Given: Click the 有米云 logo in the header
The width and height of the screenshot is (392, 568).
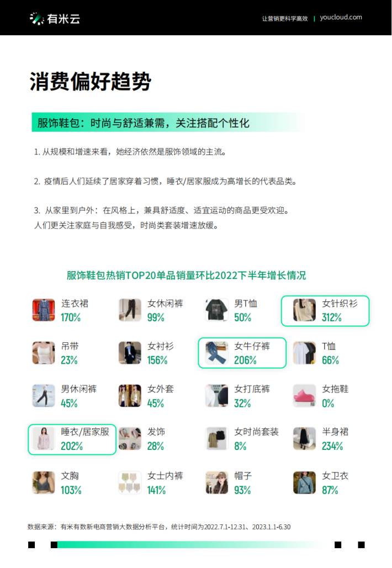Looking at the screenshot, I should pyautogui.click(x=55, y=18).
